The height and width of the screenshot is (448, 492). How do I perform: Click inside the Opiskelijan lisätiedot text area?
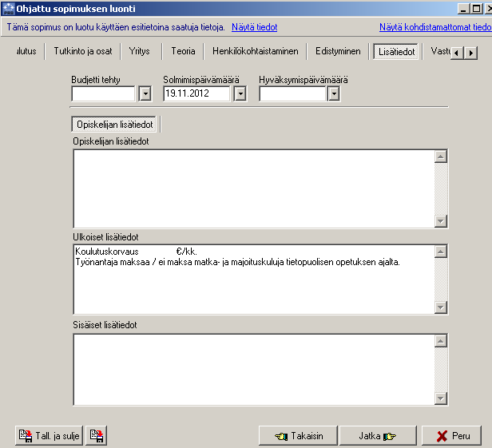[x=253, y=188]
